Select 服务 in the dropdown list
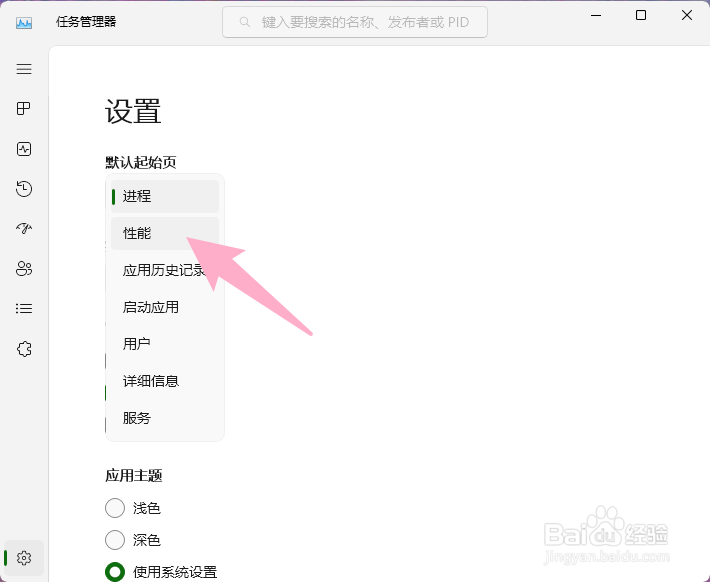The image size is (710, 582). (x=165, y=418)
